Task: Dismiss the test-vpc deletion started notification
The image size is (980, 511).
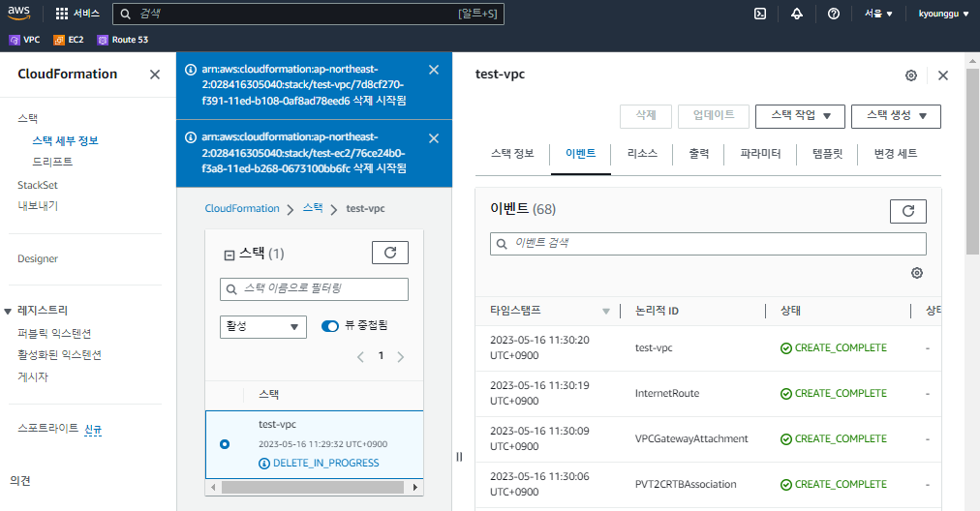Action: pyautogui.click(x=434, y=70)
